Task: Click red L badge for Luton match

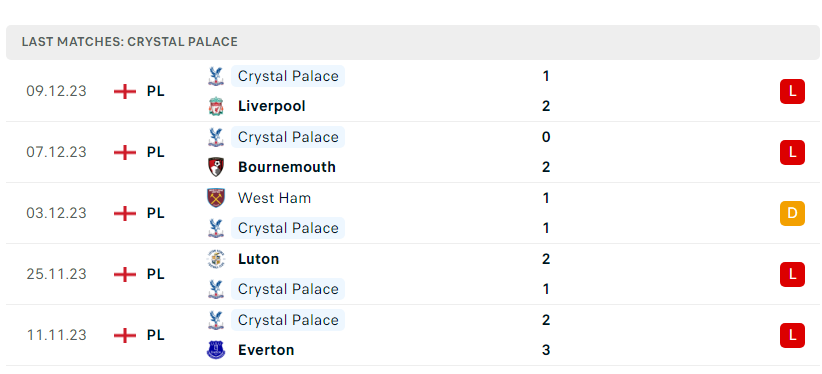Action: pyautogui.click(x=792, y=274)
